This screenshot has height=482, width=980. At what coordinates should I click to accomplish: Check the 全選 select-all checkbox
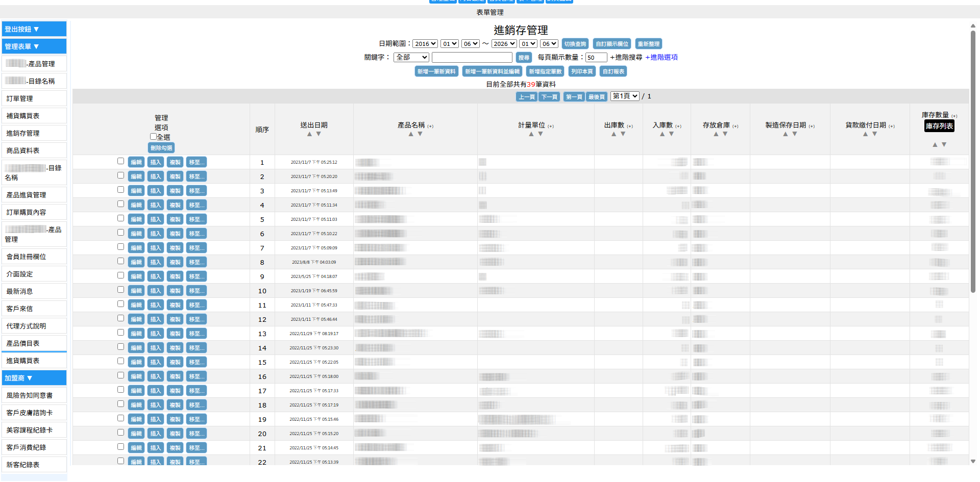[x=153, y=137]
